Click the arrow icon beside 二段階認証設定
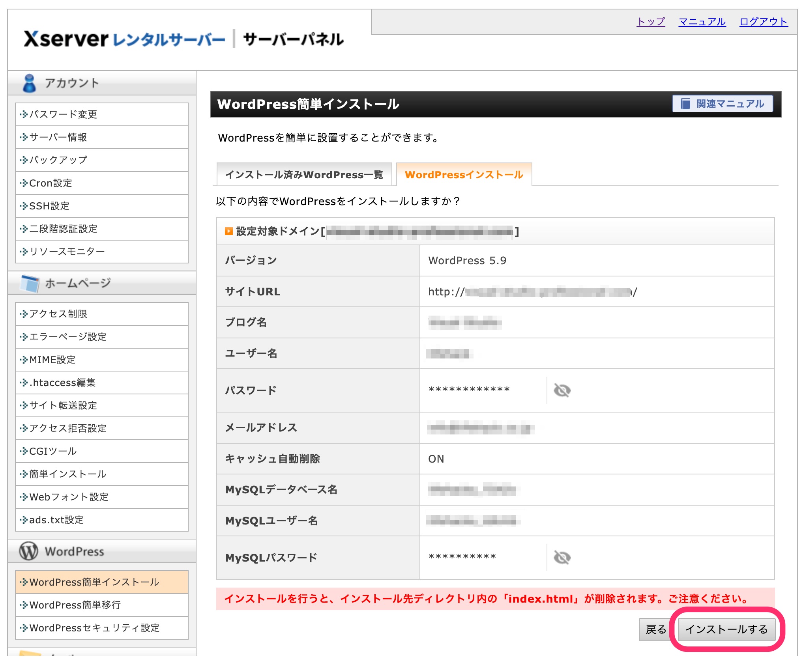 (24, 229)
